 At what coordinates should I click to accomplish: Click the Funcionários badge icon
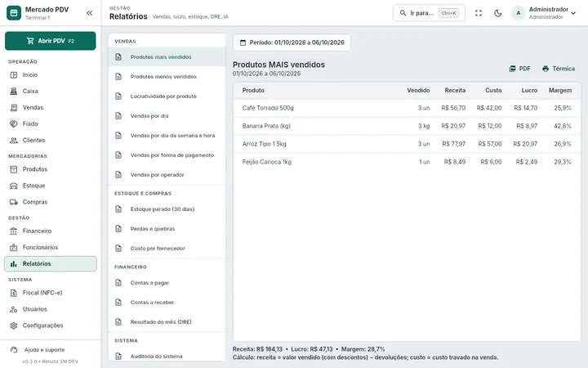click(x=14, y=248)
